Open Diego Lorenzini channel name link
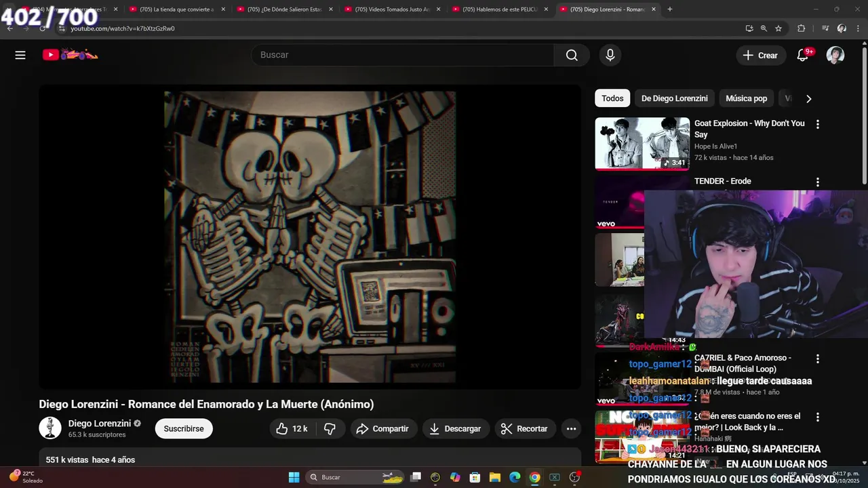This screenshot has width=868, height=488. click(x=100, y=423)
